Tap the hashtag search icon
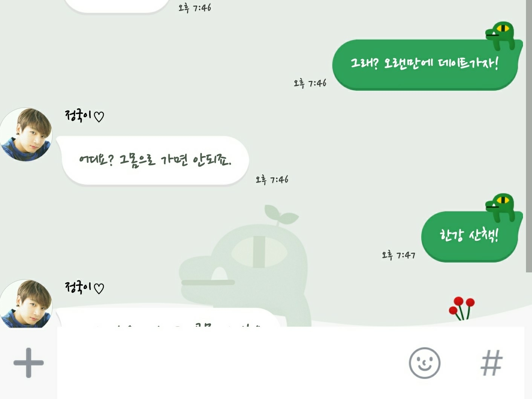This screenshot has width=532, height=399. [492, 363]
